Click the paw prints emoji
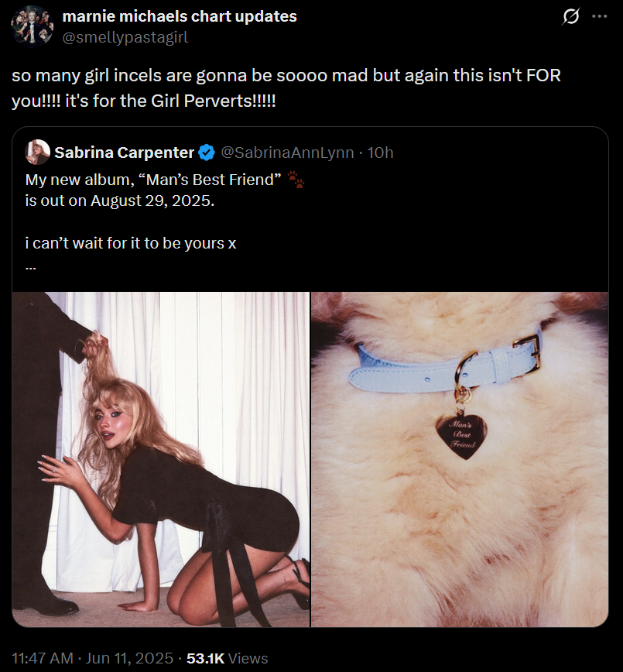Image resolution: width=623 pixels, height=672 pixels. pyautogui.click(x=296, y=180)
